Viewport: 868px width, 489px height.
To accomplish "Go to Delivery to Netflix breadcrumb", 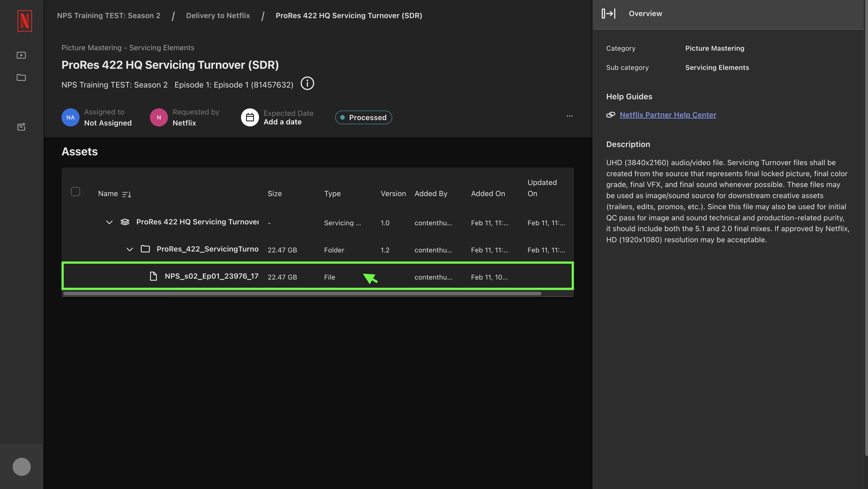I will 218,16.
